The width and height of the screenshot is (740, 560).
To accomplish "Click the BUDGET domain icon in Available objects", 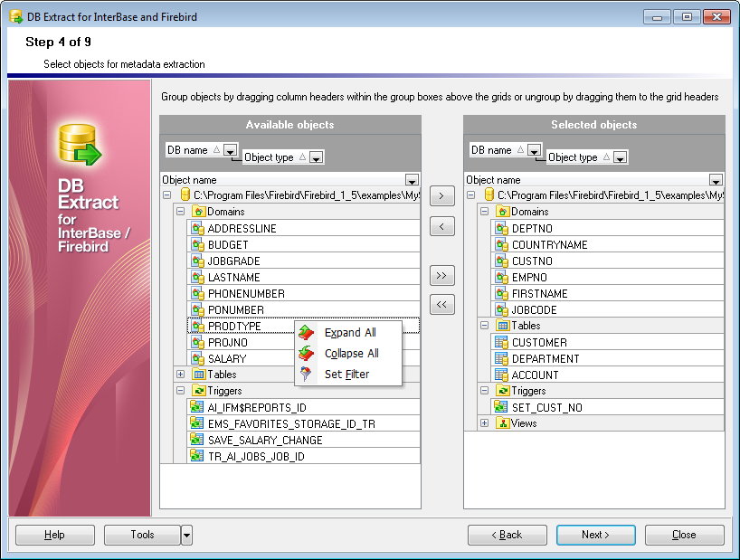I will click(195, 244).
